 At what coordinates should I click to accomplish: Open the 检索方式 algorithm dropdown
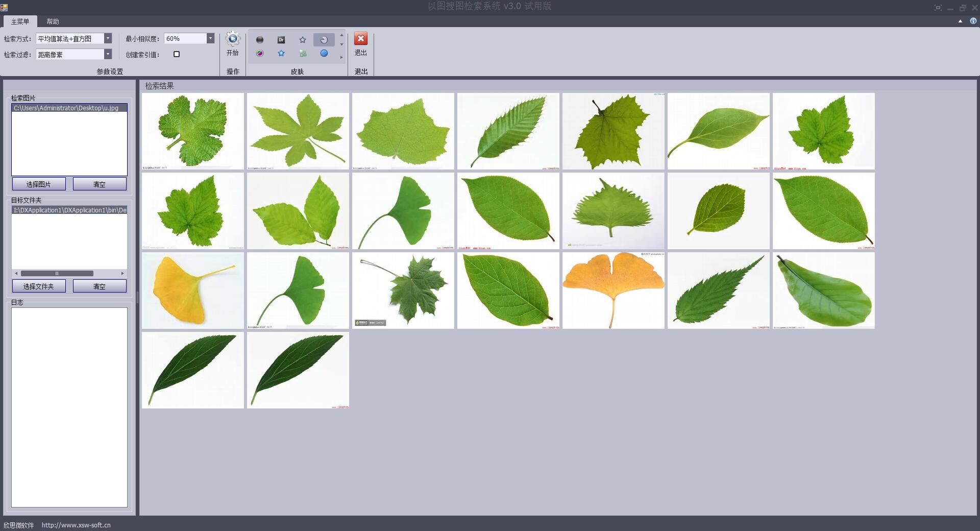[108, 39]
